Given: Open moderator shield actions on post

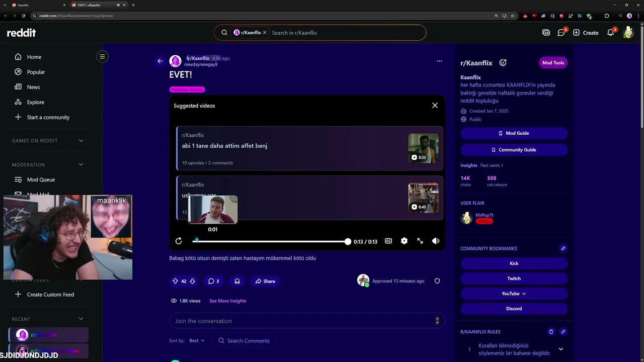Looking at the screenshot, I should (437, 281).
